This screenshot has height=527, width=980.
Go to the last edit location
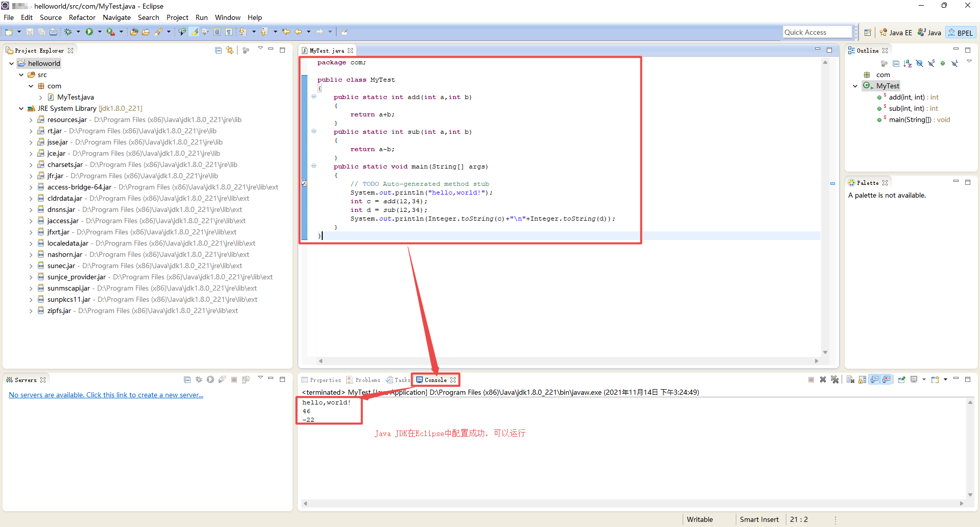(x=286, y=32)
